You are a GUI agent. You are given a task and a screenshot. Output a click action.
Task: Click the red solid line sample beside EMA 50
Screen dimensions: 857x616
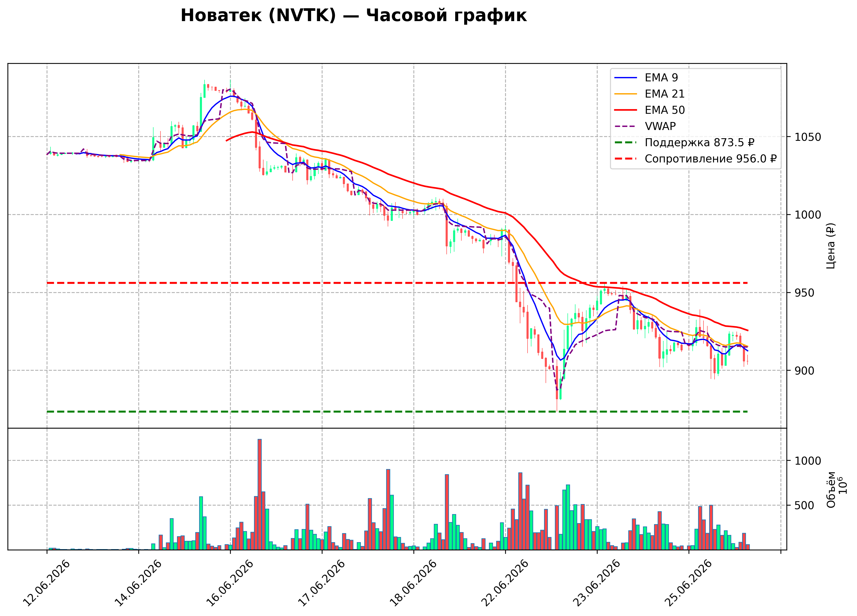pos(626,110)
